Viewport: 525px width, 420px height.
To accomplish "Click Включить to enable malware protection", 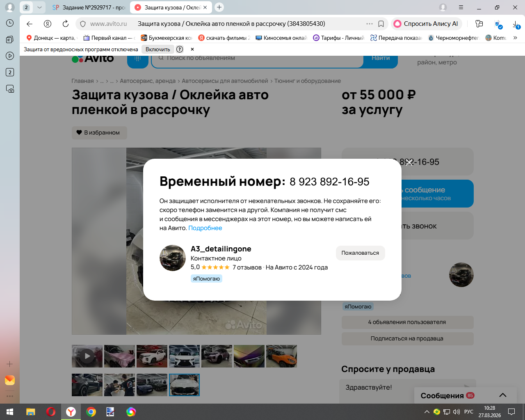I will [157, 49].
